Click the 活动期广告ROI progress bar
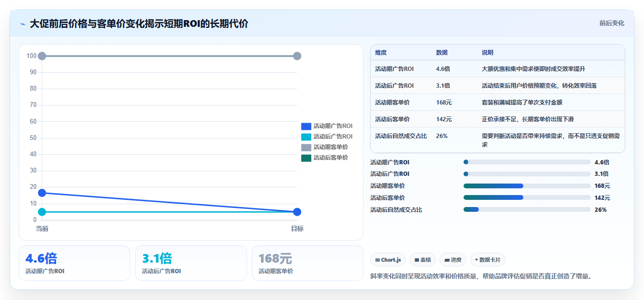This screenshot has height=300, width=644. [x=527, y=162]
